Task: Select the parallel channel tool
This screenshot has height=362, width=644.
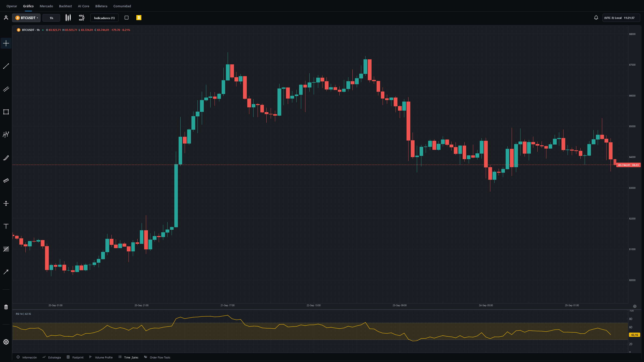Action: 6,89
